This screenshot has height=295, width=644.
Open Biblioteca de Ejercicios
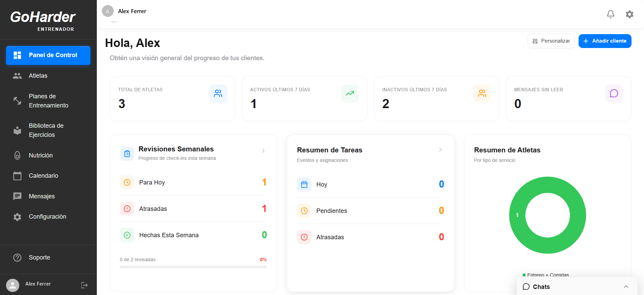click(48, 130)
